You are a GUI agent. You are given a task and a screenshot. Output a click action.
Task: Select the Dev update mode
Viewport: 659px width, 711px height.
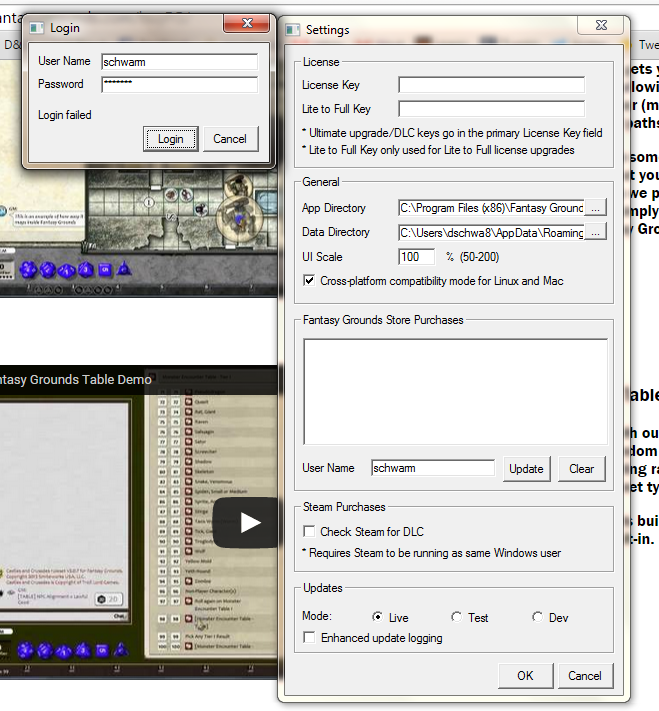pyautogui.click(x=537, y=617)
